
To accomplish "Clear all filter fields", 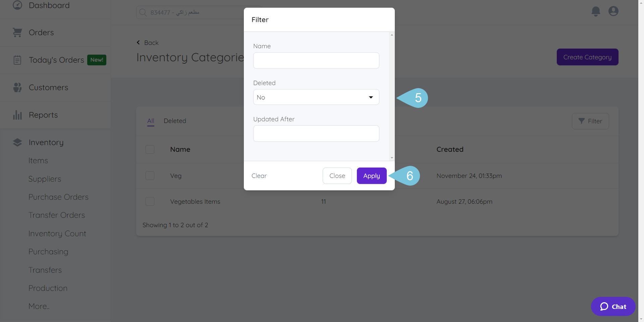I will click(259, 176).
